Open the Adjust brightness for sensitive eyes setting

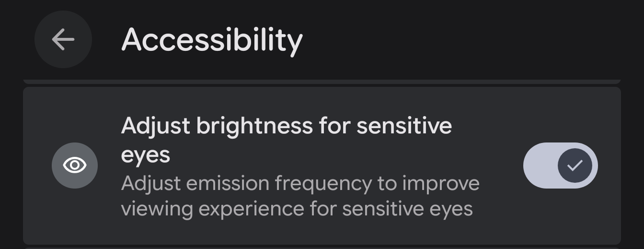[322, 166]
